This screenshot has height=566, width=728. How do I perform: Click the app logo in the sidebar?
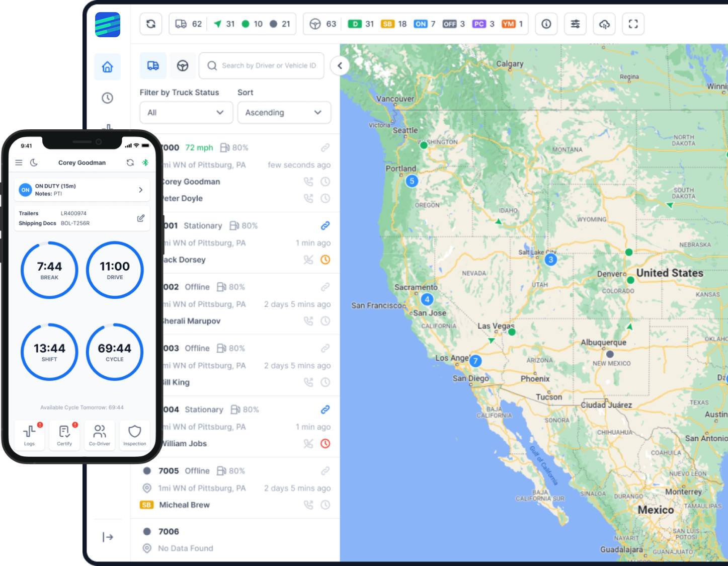[108, 25]
